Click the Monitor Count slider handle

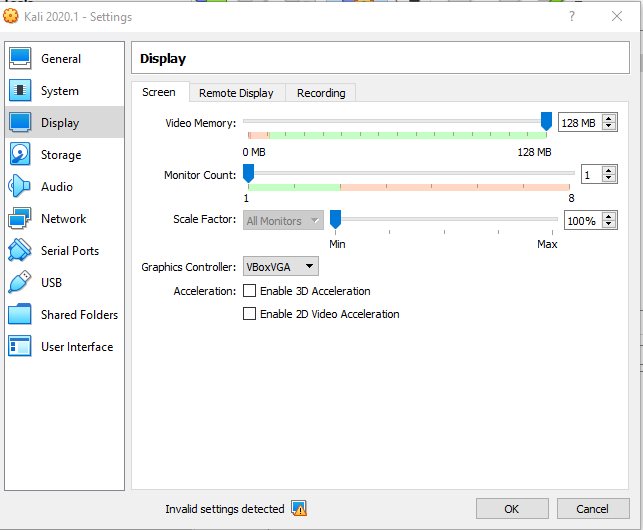pos(249,173)
